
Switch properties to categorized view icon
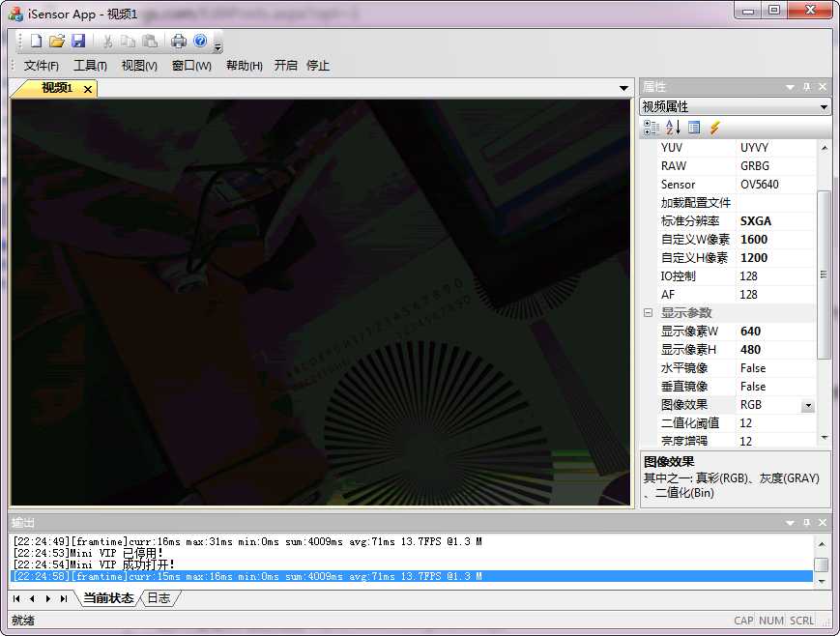652,128
